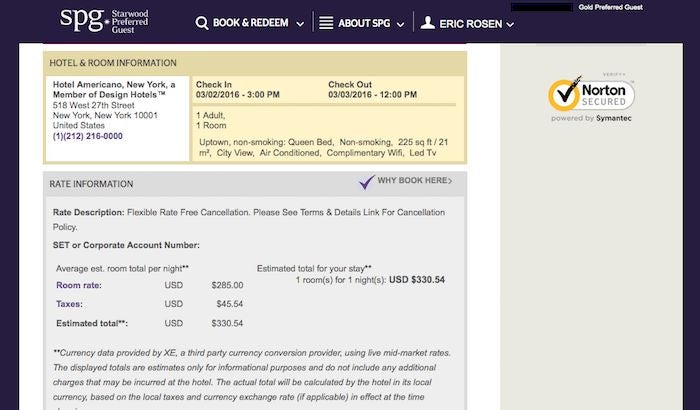Click the Norton Secured checkmark badge
Viewport: 700px width, 410px height.
pos(591,94)
